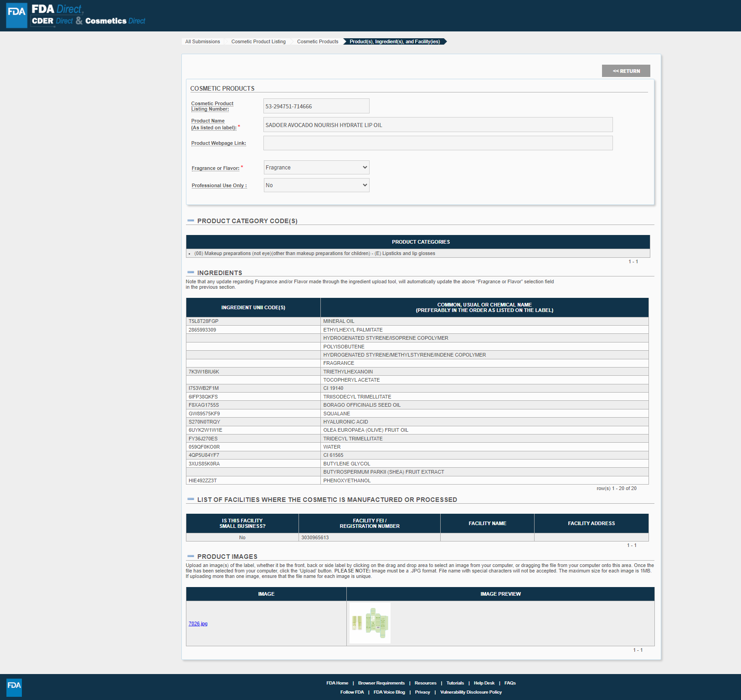
Task: Click the product label image preview thumbnail
Action: (370, 623)
